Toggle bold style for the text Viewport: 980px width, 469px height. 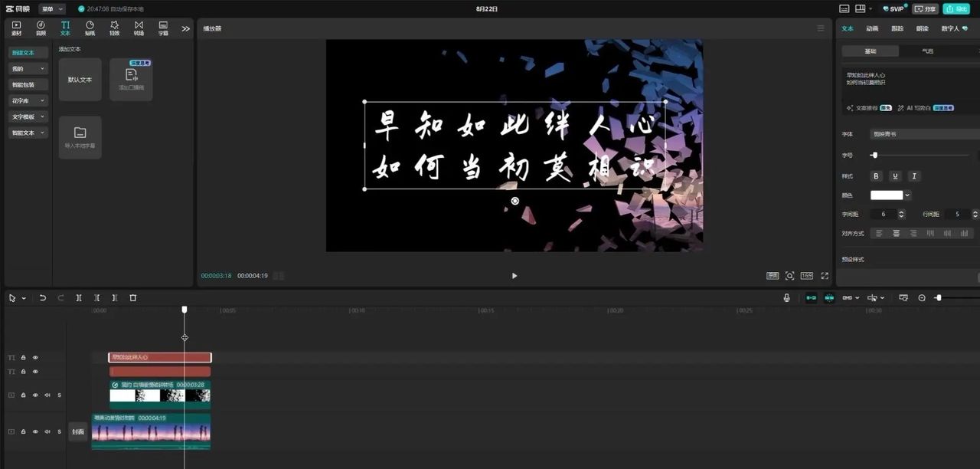[876, 175]
